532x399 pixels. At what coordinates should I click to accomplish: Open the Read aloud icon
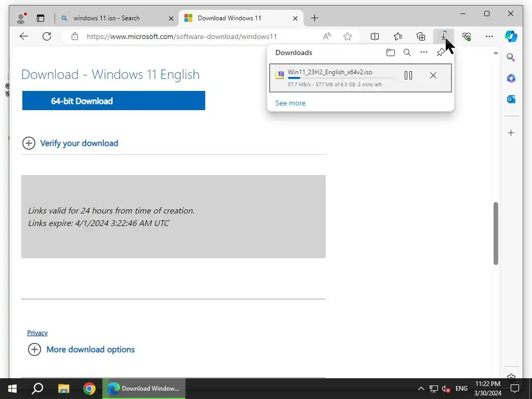[x=327, y=36]
